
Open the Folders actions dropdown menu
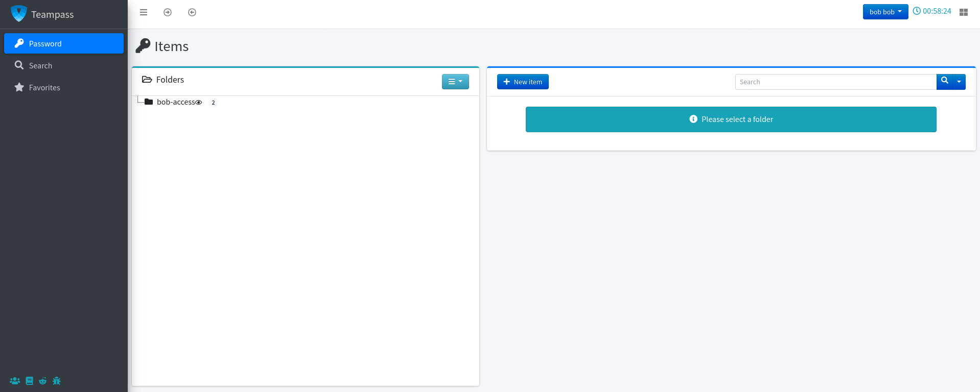tap(455, 82)
